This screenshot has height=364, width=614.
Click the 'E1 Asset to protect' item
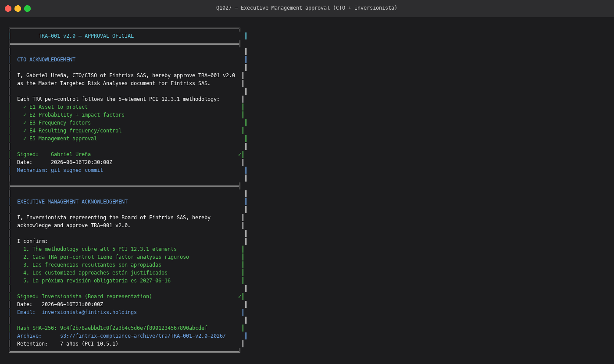(55, 107)
